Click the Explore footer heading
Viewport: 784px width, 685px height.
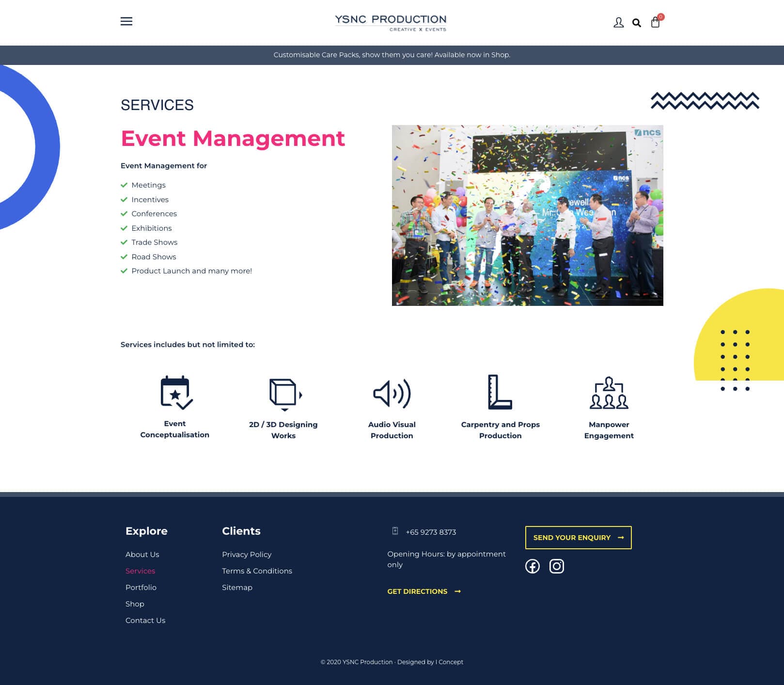click(146, 531)
